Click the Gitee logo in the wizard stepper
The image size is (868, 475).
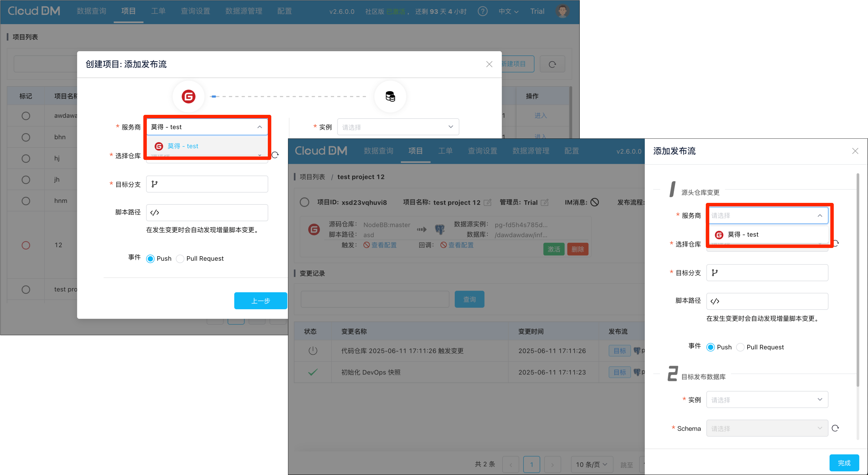[188, 97]
